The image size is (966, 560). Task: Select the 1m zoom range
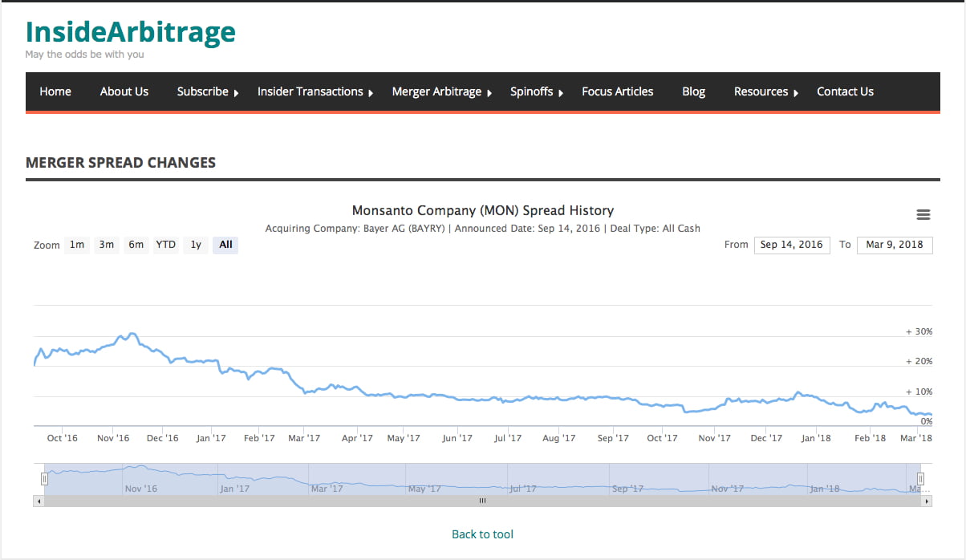[76, 245]
